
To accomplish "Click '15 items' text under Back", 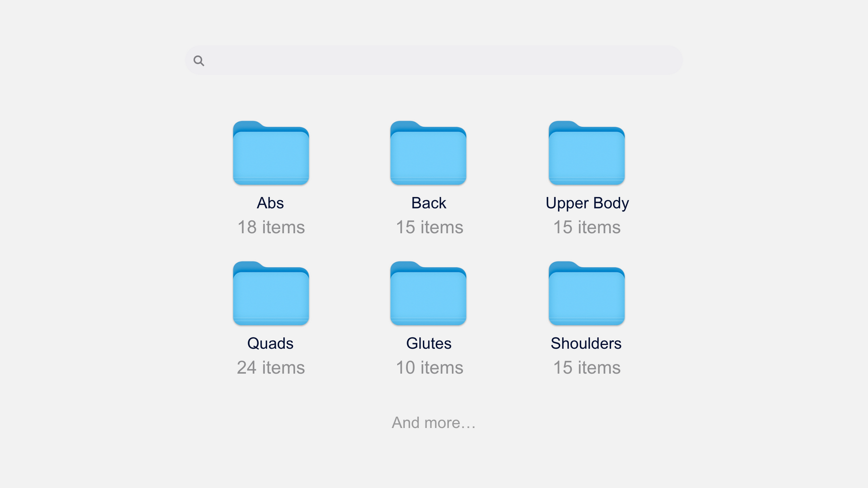I will [x=430, y=227].
